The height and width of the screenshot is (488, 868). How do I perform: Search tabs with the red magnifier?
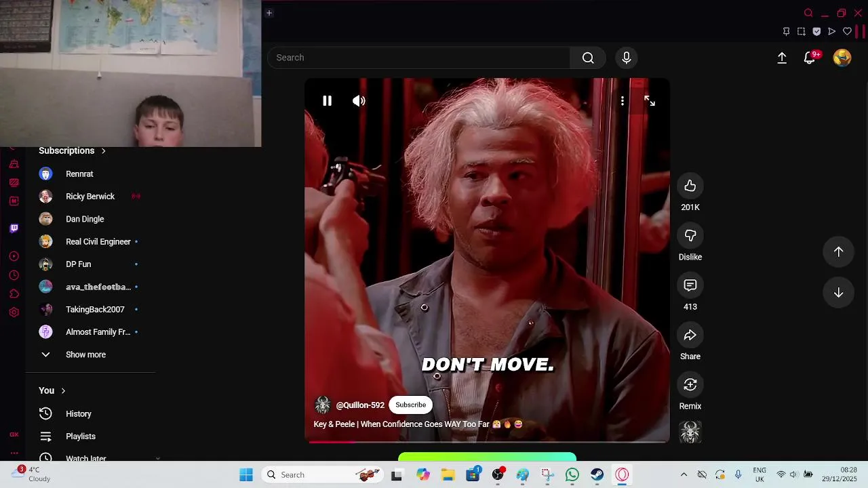[x=808, y=13]
